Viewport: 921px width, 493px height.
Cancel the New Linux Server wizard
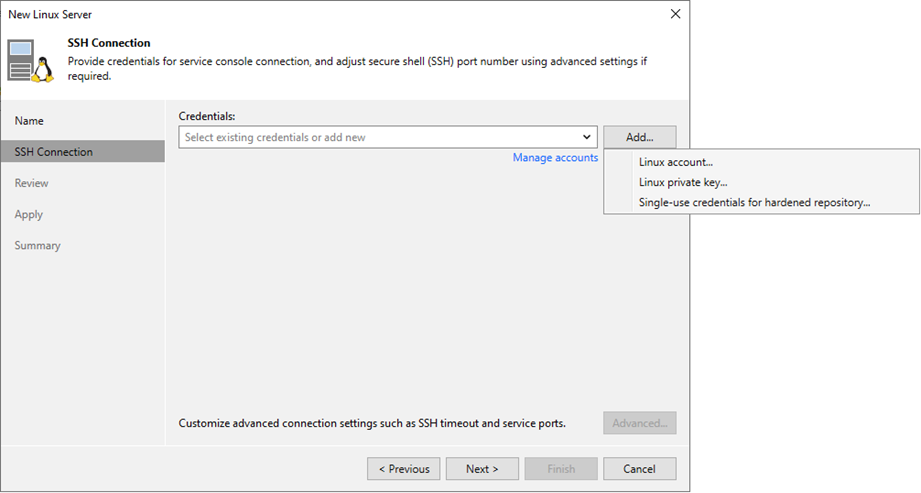(x=639, y=469)
